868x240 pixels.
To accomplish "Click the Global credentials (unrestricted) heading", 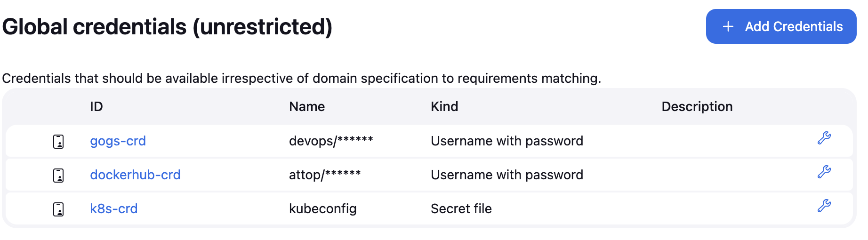I will coord(167,26).
